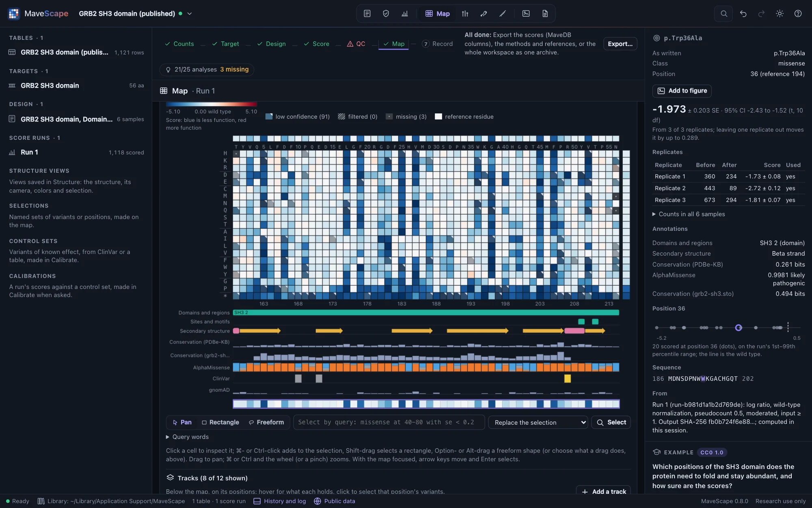Click Add to figure button

[x=682, y=91]
